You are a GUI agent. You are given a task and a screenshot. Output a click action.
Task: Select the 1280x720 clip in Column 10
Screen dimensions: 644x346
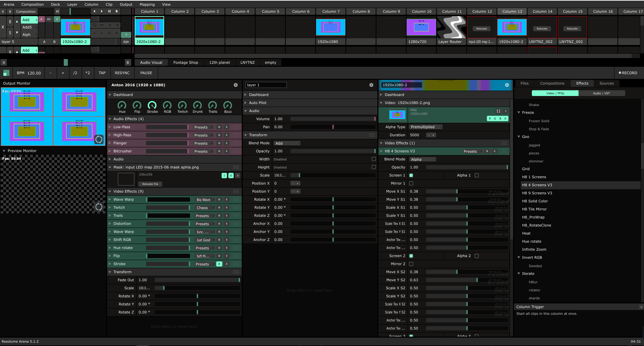click(x=421, y=28)
